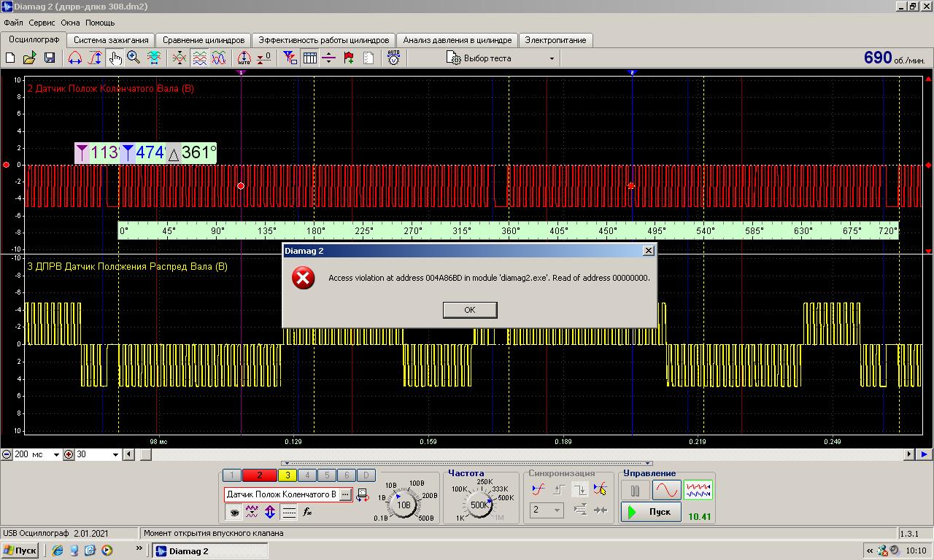Switch to Сравнение цилиндров tab

[x=204, y=40]
